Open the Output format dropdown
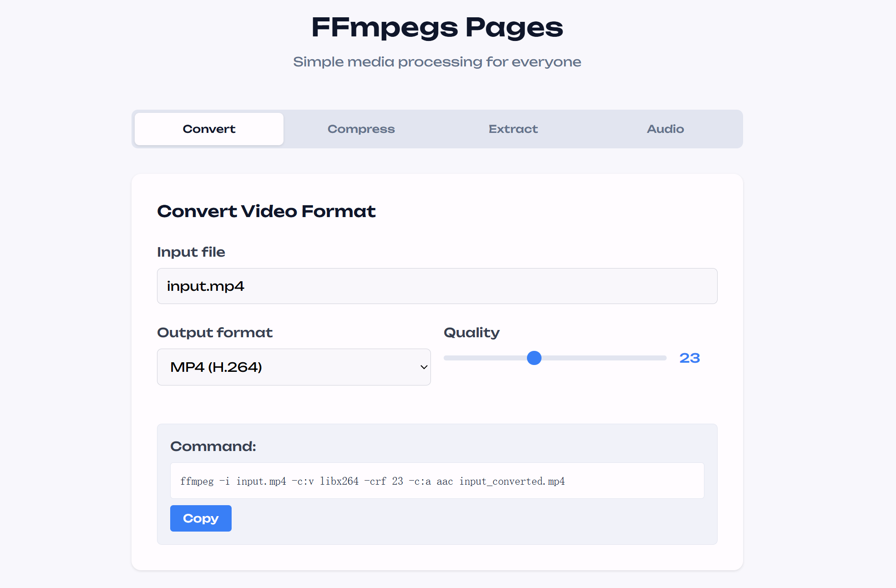 (294, 367)
